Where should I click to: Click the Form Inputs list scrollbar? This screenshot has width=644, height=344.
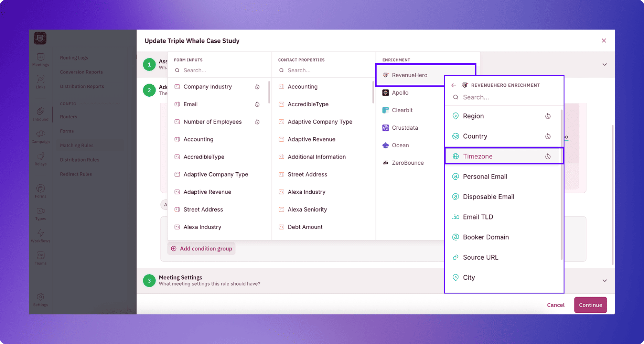[x=269, y=92]
